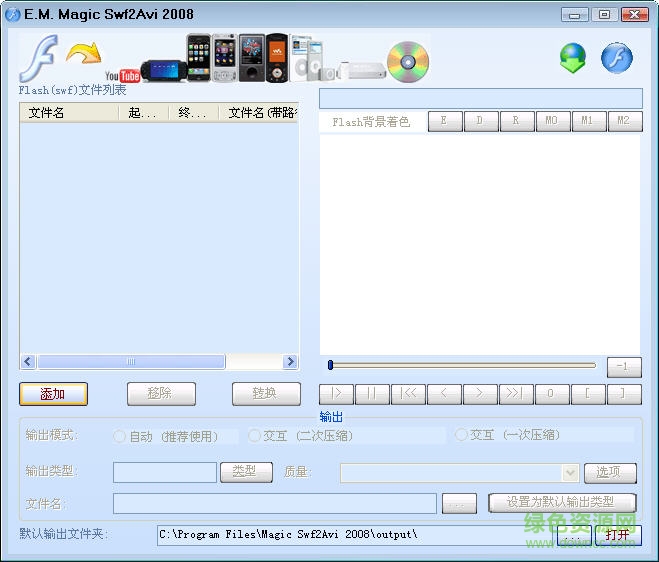The image size is (659, 562).
Task: Click the green globe download icon
Action: [x=573, y=59]
